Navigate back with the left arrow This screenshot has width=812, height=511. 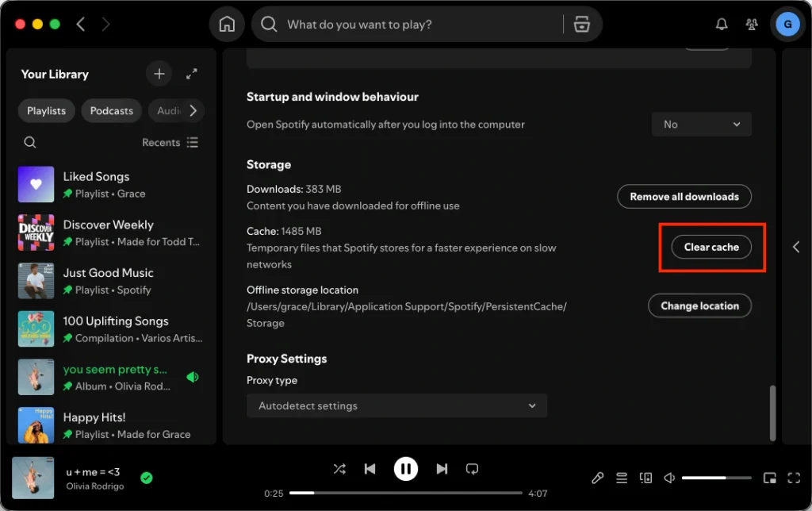click(81, 25)
